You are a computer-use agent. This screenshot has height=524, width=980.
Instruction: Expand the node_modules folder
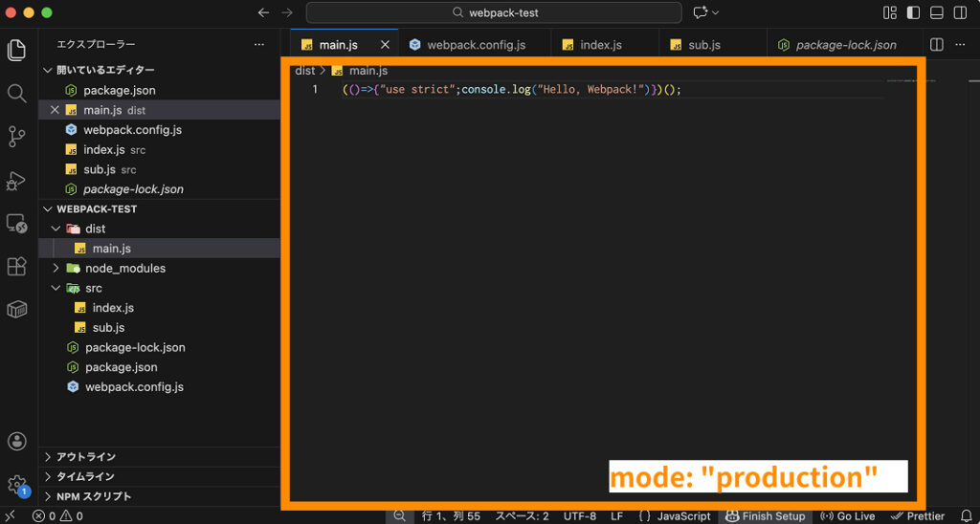[x=56, y=269]
